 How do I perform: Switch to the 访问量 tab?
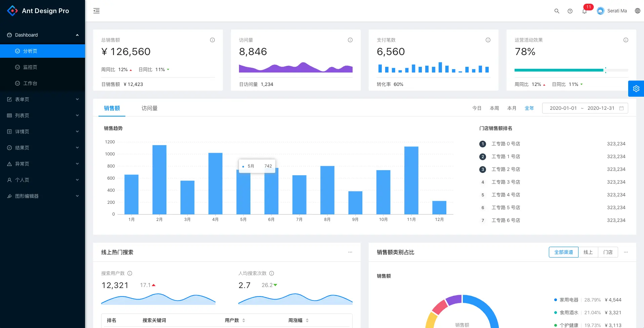pyautogui.click(x=150, y=108)
